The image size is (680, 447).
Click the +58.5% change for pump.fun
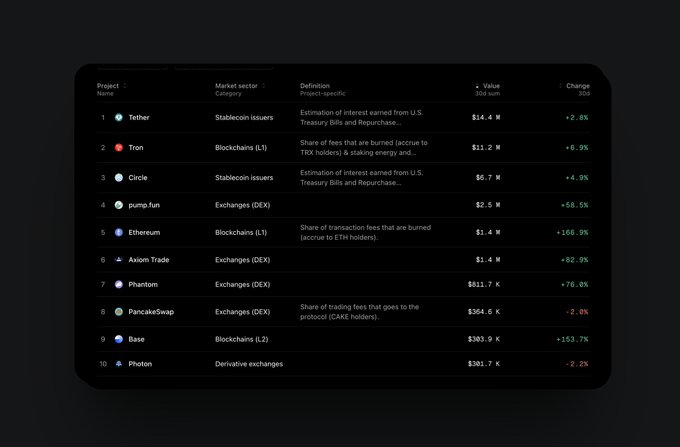click(x=575, y=205)
